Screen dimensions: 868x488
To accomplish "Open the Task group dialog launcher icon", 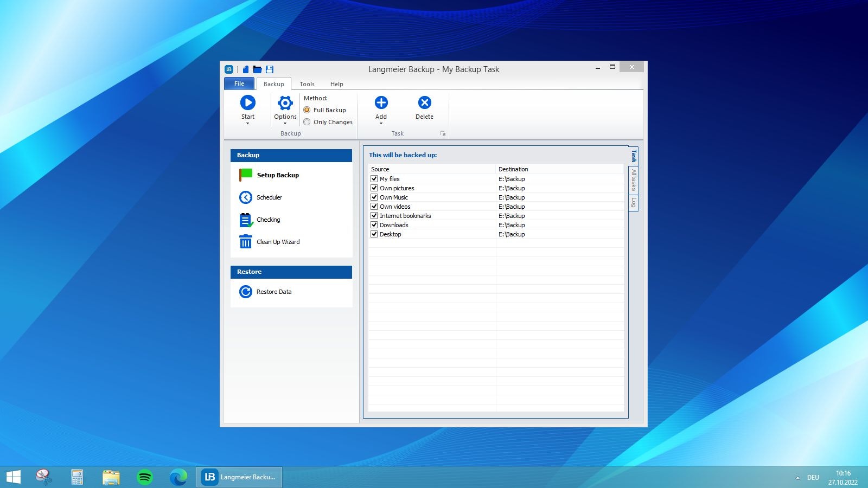I will pos(443,133).
